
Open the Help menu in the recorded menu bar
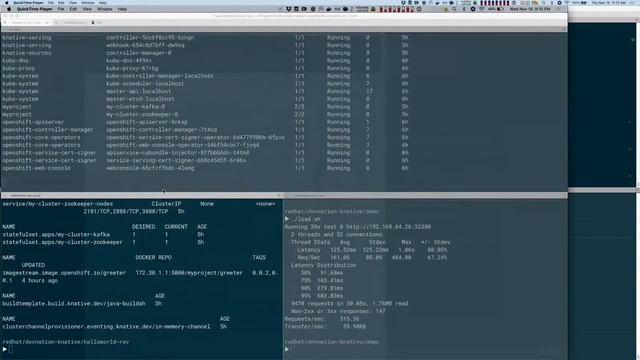click(x=122, y=9)
